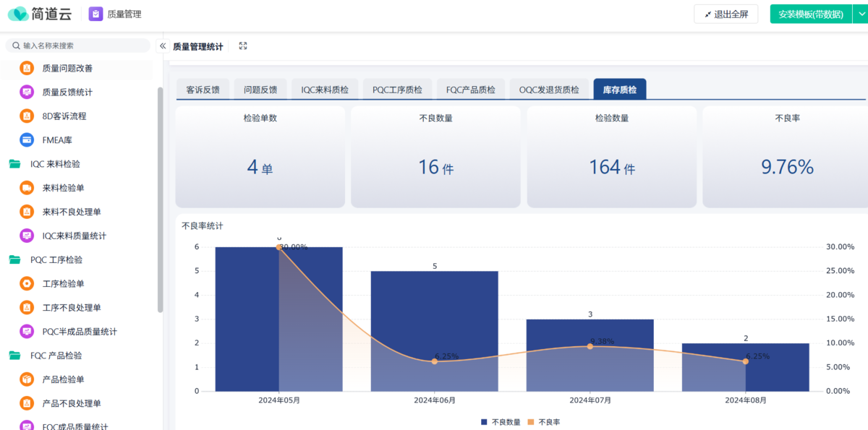Click the 6.25% line point for 2024年06月
Screen dimensions: 868x430
click(x=434, y=361)
